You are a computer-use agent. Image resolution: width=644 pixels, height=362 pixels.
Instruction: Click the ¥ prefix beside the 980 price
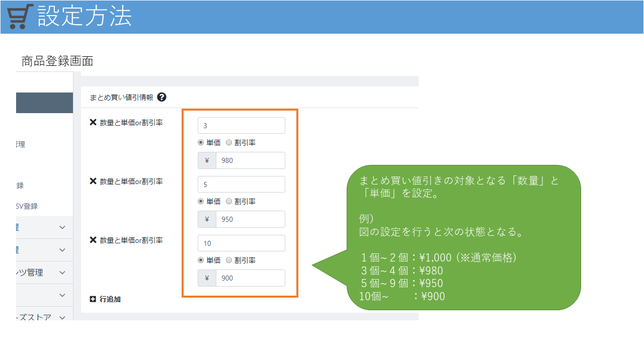pos(207,160)
